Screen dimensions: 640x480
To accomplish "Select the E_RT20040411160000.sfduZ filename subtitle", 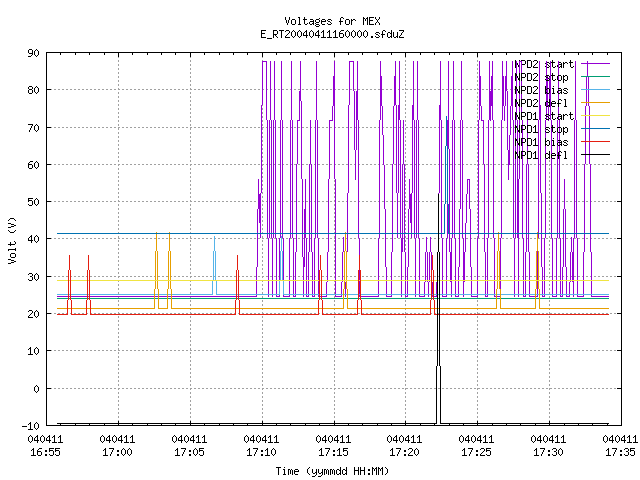I will tap(332, 34).
